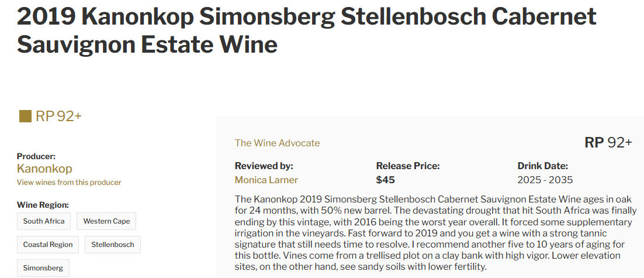Select the Western Cape region tag
Image resolution: width=644 pixels, height=278 pixels.
[106, 221]
